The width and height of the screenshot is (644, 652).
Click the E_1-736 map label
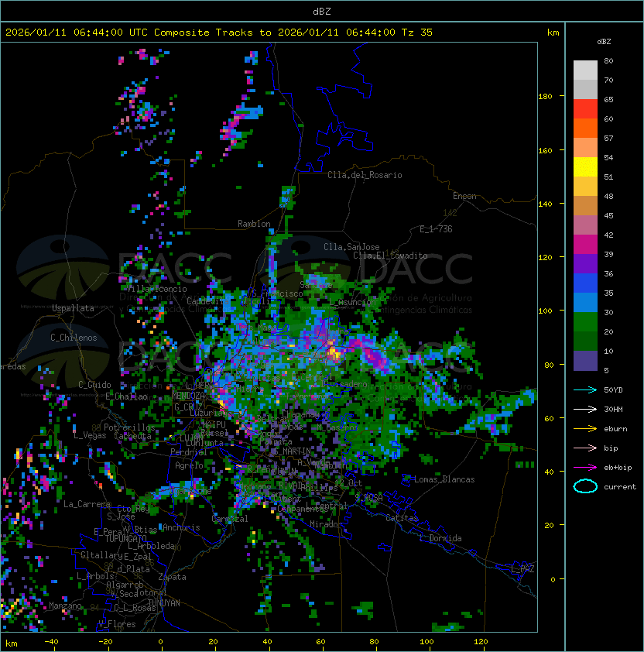point(436,229)
